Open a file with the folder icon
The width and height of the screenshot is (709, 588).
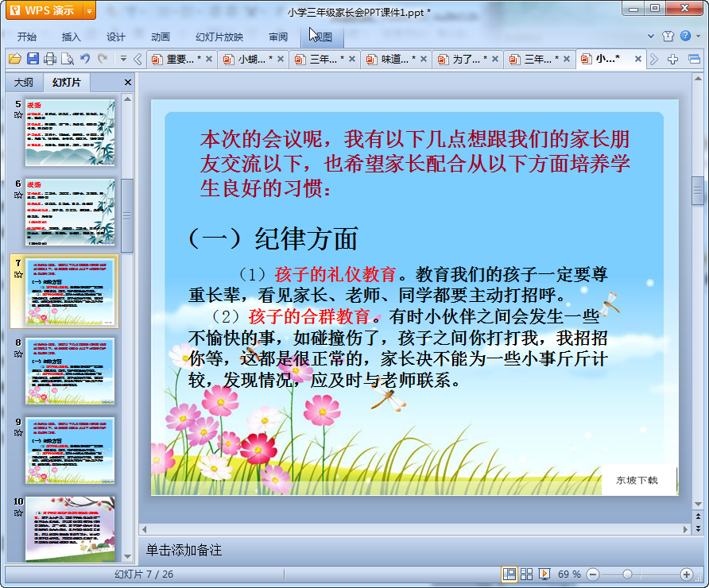15,59
